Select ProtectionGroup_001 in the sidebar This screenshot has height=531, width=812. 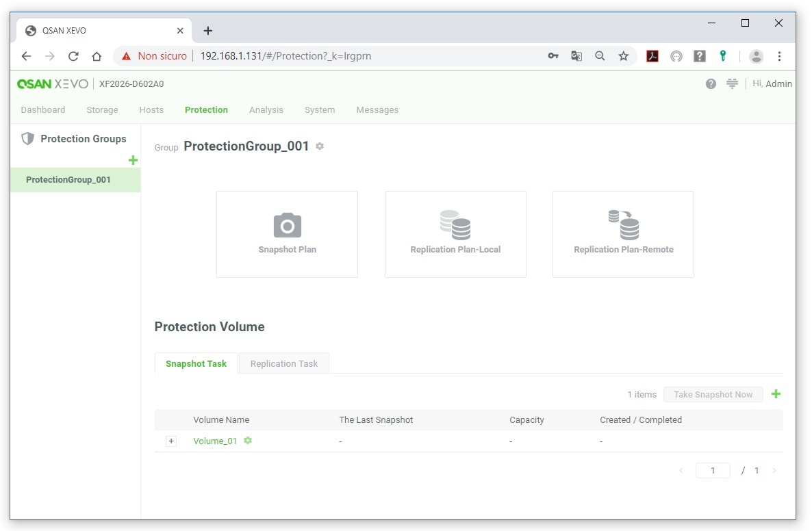pyautogui.click(x=68, y=180)
